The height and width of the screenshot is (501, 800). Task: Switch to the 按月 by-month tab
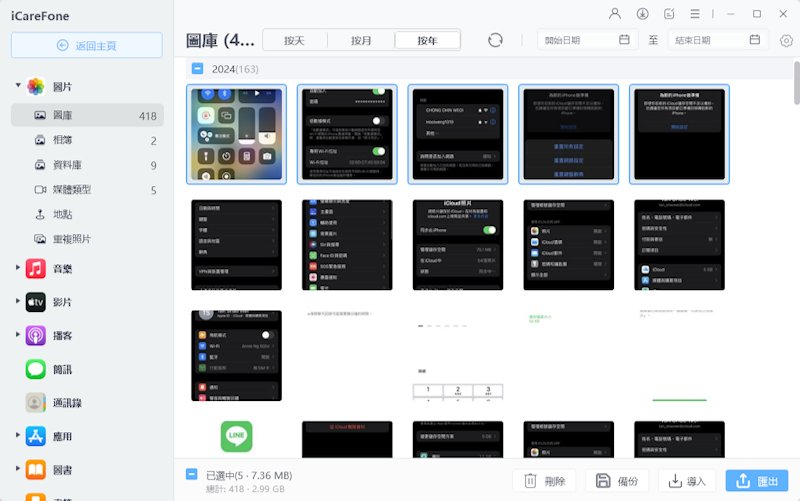click(361, 40)
